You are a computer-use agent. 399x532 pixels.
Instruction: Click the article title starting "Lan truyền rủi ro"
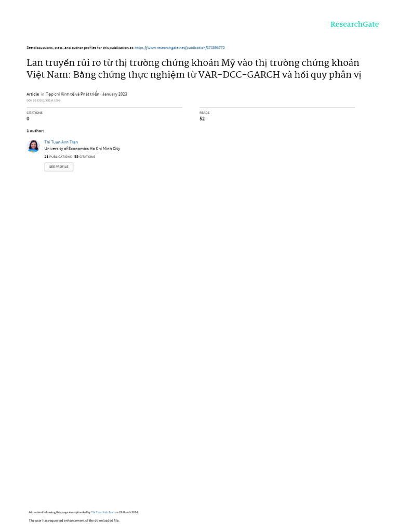194,69
